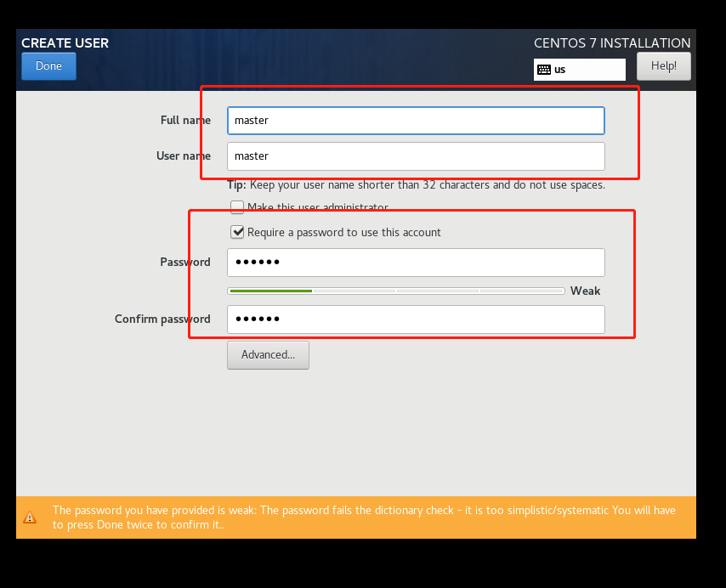Click the CREATE USER heading
Image resolution: width=726 pixels, height=588 pixels.
coord(65,43)
